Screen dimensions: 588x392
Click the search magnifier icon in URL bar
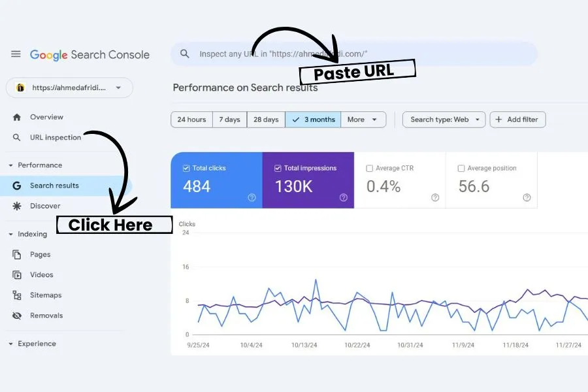[185, 54]
